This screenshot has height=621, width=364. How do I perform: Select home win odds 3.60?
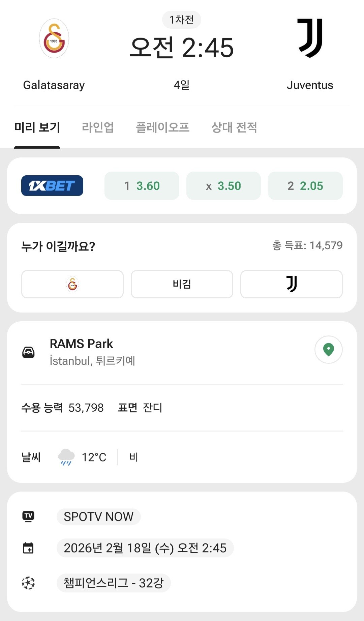coord(142,186)
